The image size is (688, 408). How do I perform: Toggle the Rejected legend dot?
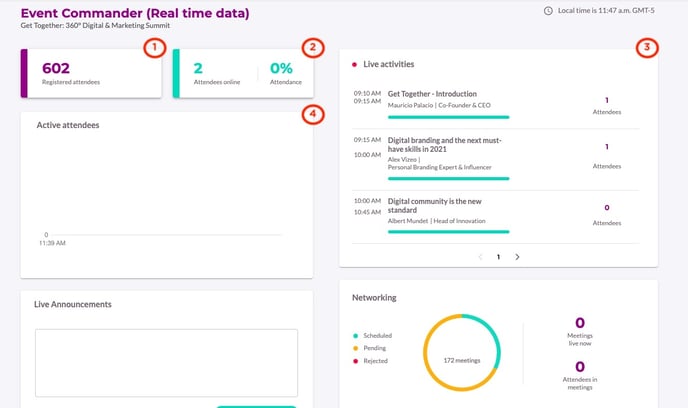tap(356, 361)
